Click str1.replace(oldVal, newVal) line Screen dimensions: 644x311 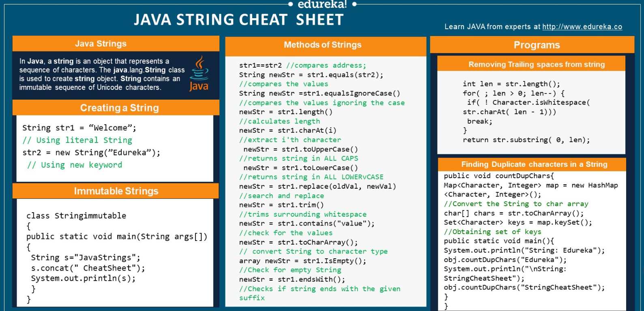(318, 187)
